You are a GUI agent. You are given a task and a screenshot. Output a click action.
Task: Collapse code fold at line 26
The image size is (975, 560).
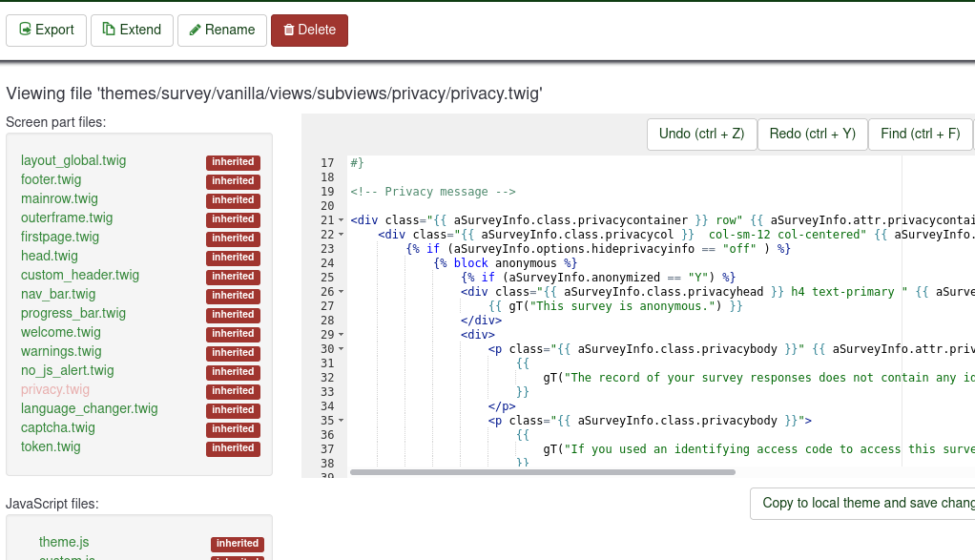341,292
